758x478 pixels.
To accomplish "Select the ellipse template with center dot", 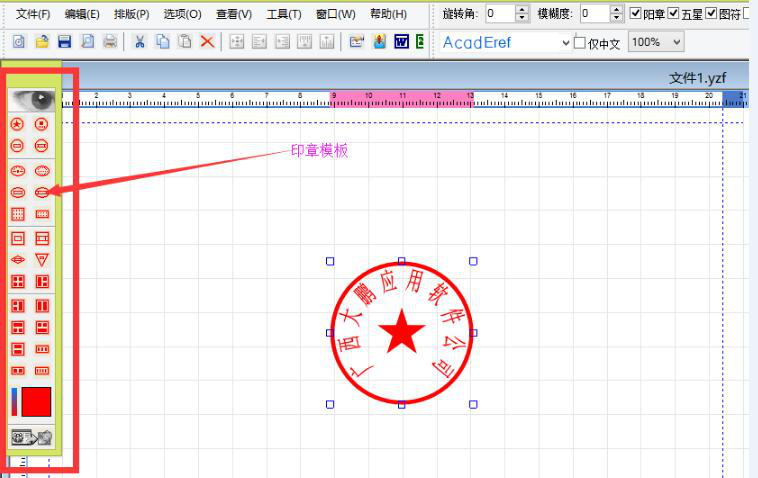I will (x=18, y=171).
